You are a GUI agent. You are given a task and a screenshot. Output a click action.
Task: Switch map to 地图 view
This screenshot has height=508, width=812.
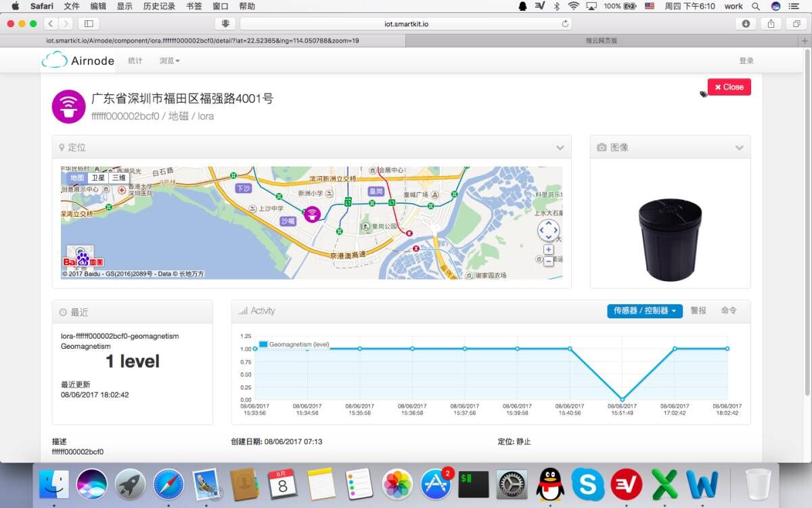(77, 177)
